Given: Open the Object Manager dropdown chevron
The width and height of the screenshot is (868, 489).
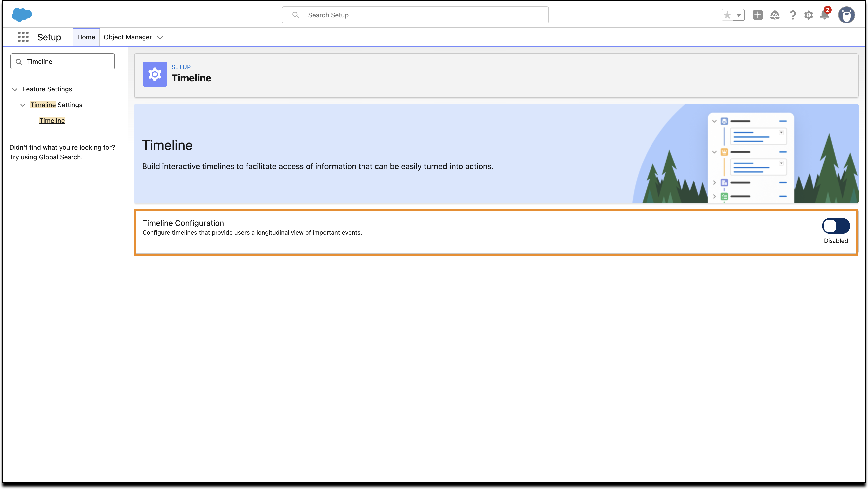Looking at the screenshot, I should pyautogui.click(x=160, y=37).
